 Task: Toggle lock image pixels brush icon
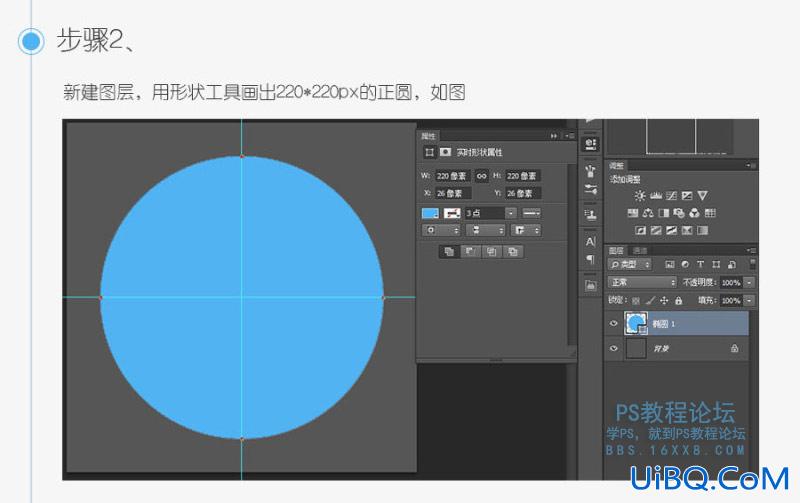650,301
